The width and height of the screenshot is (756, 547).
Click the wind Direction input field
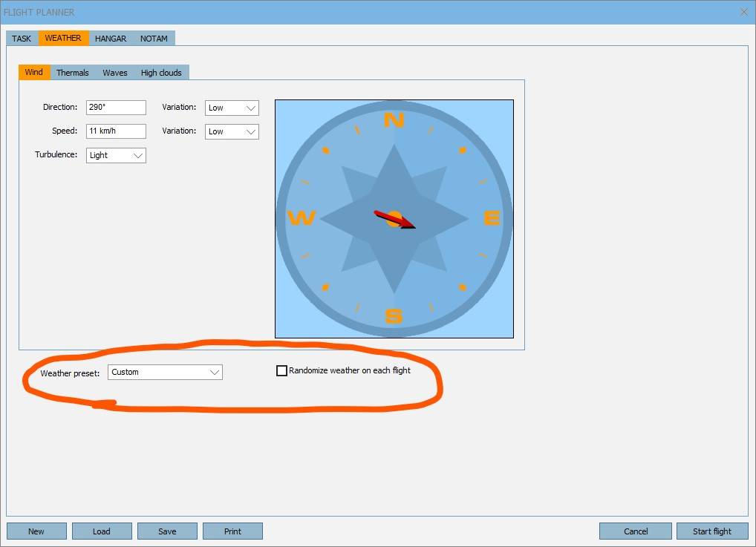[x=116, y=108]
